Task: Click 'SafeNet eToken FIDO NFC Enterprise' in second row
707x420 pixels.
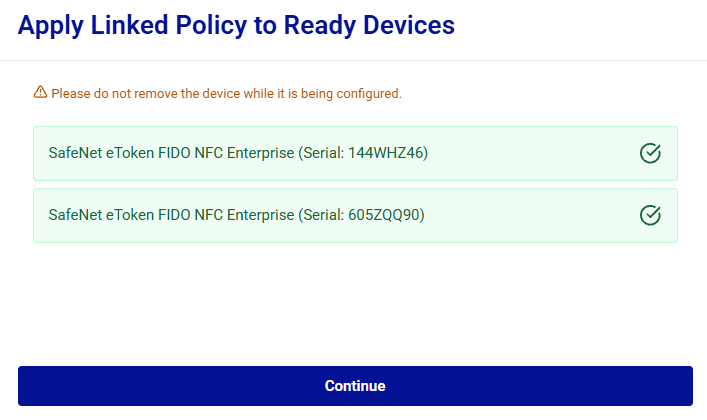Action: click(171, 215)
